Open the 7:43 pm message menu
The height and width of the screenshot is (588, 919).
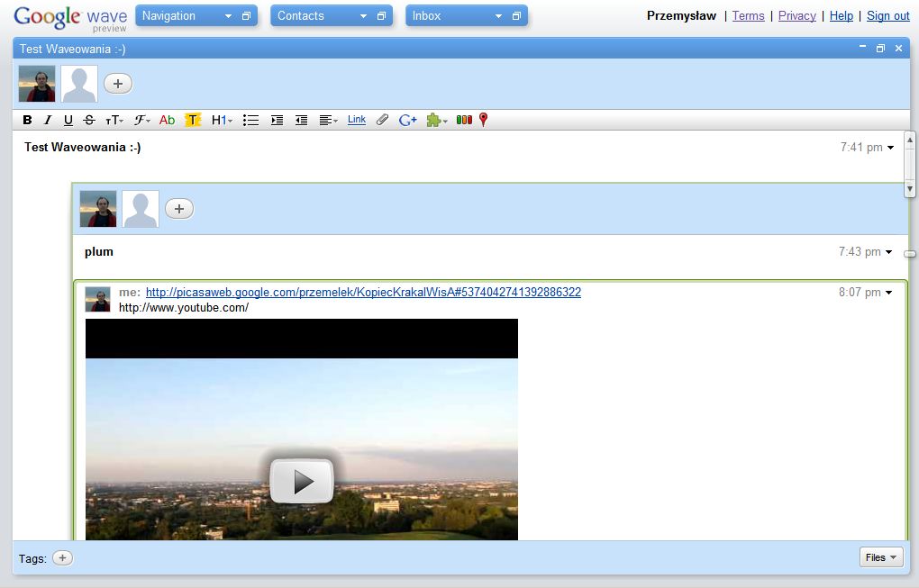[x=888, y=252]
